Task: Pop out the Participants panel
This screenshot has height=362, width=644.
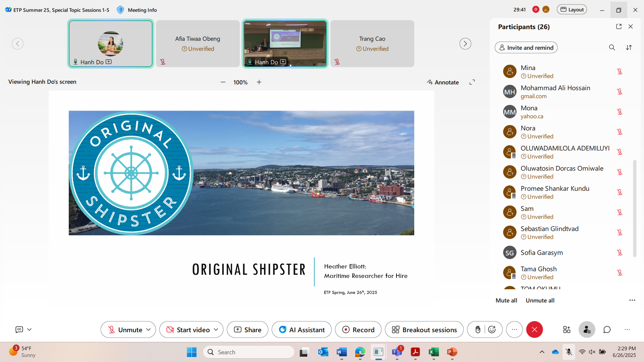Action: tap(619, 26)
